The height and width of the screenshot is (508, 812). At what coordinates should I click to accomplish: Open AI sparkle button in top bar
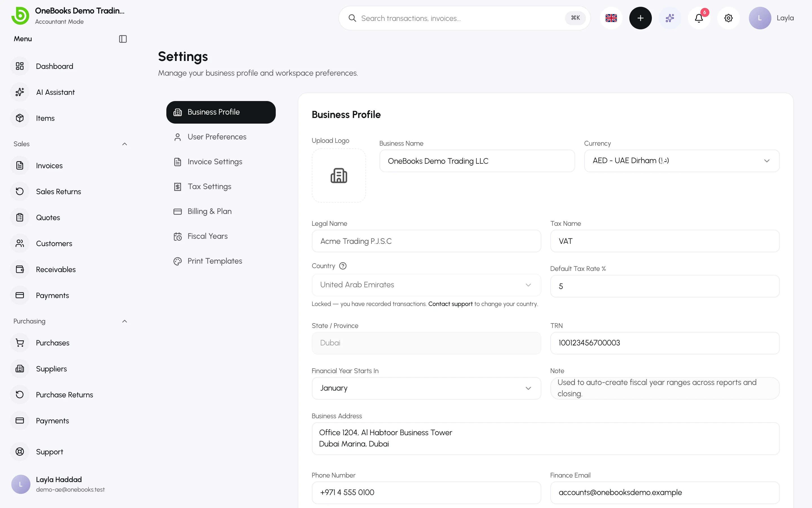coord(670,18)
